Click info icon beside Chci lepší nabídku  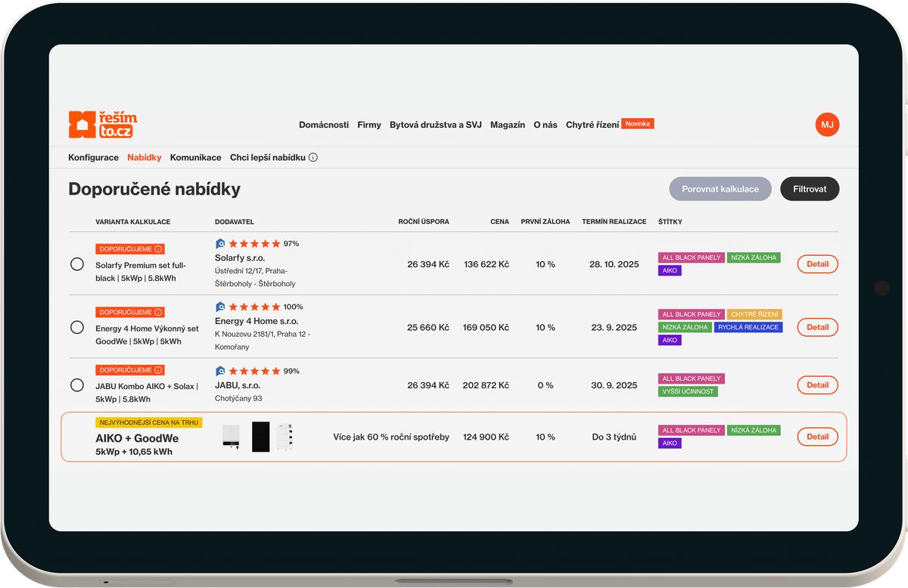pyautogui.click(x=313, y=157)
